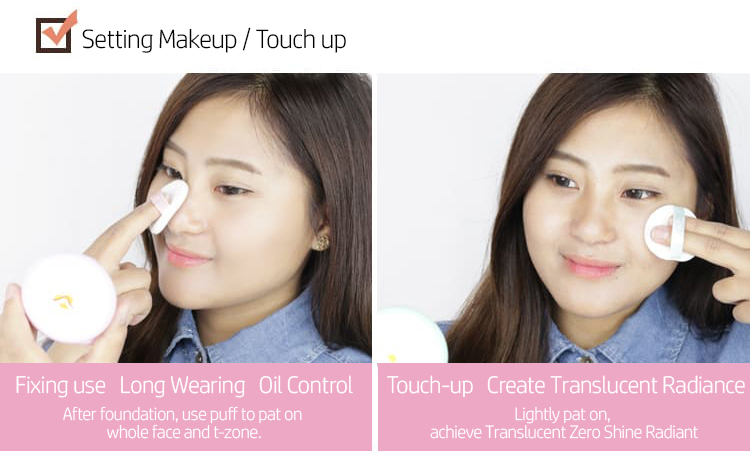This screenshot has height=454, width=750.
Task: Click the 'Touch-up' label
Action: [x=430, y=386]
